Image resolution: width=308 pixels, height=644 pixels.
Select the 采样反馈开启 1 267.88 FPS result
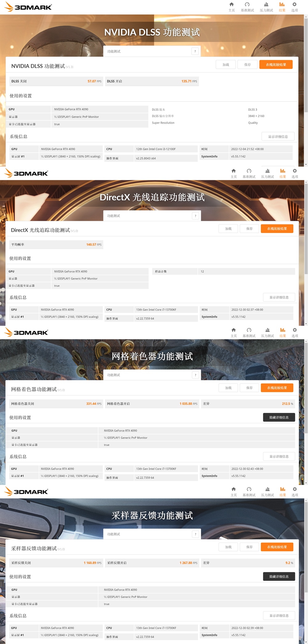tap(152, 563)
